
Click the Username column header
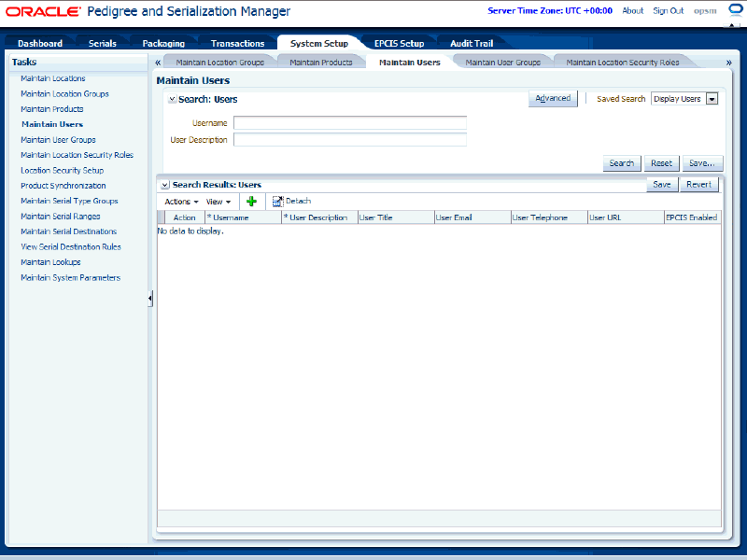(244, 217)
